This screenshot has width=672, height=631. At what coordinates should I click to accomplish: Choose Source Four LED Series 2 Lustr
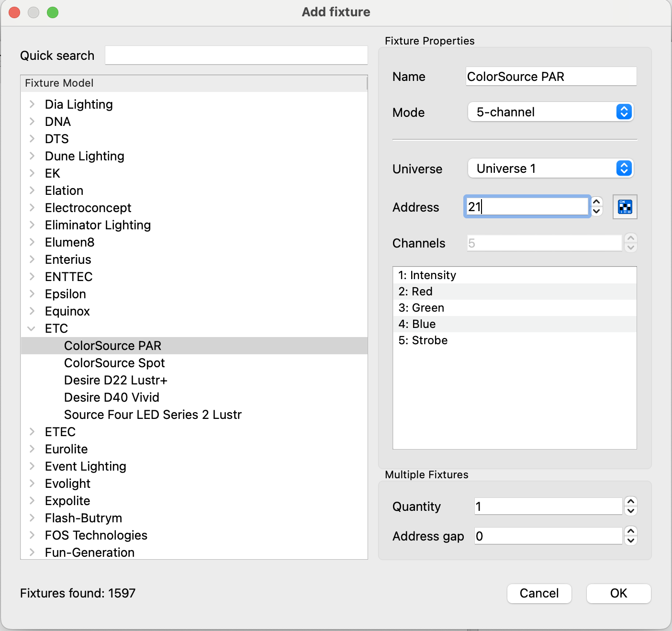pos(153,415)
